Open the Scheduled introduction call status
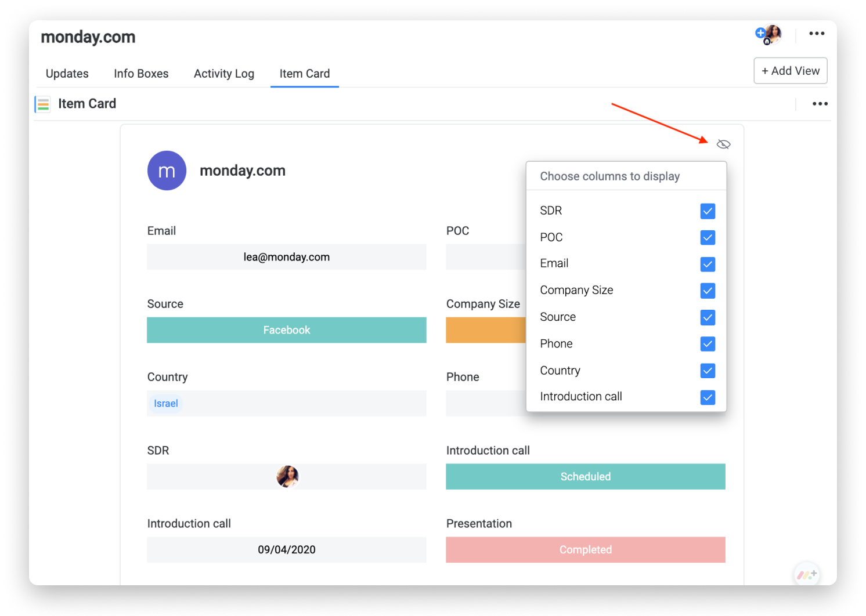The image size is (866, 616). (x=586, y=476)
